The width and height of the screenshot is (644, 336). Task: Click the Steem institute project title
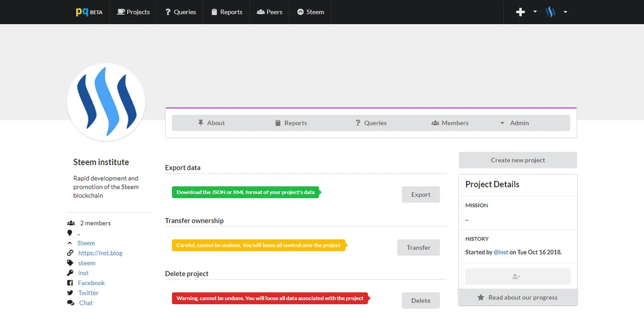coord(101,162)
